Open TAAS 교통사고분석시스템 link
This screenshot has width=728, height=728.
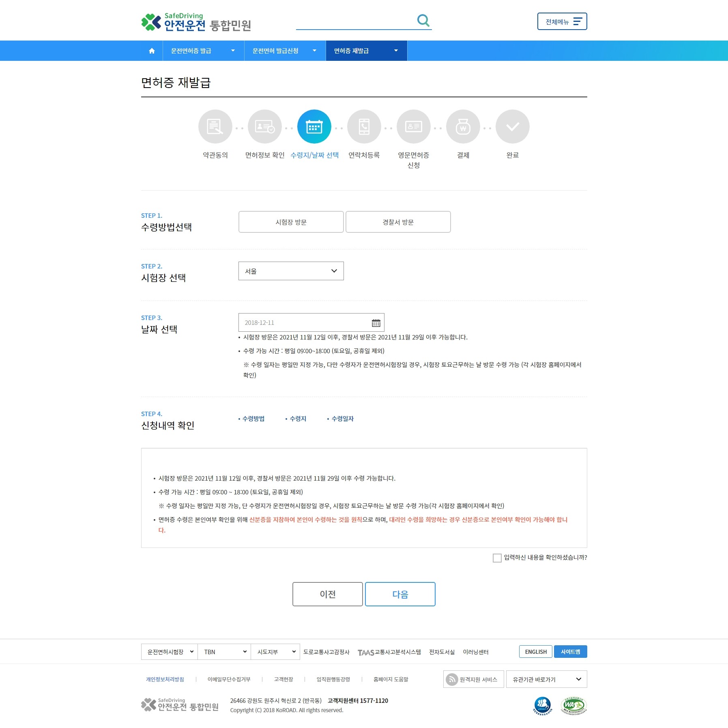pos(389,652)
